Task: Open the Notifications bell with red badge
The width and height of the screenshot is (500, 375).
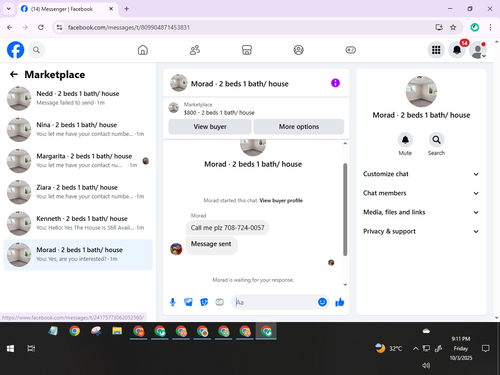Action: [457, 50]
